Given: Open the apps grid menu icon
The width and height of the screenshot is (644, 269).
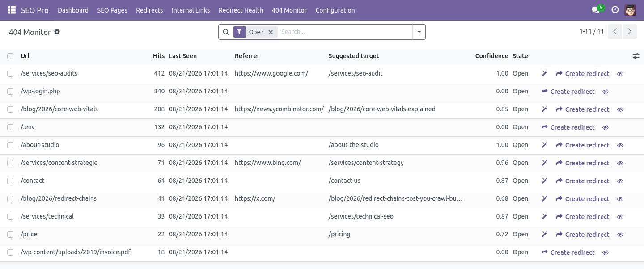Looking at the screenshot, I should [12, 10].
